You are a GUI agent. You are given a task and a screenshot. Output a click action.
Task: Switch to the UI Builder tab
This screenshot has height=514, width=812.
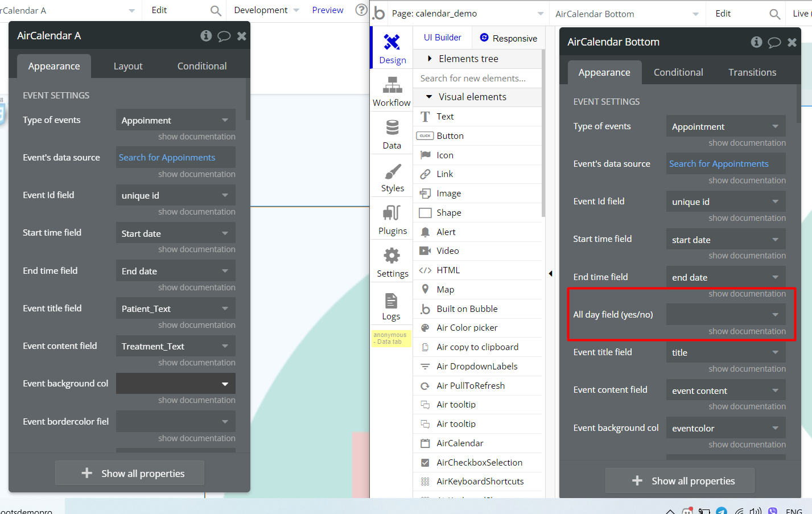[443, 38]
